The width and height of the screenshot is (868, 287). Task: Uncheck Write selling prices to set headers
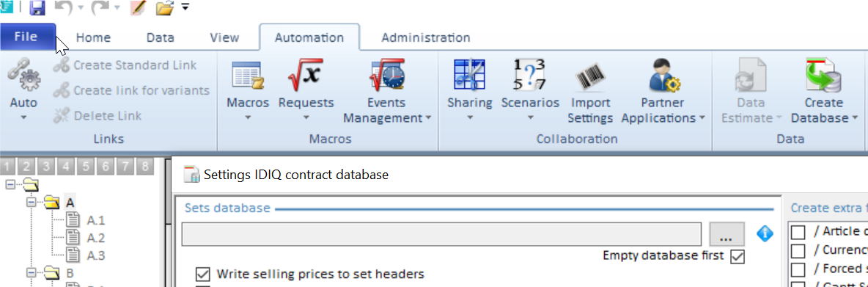[x=203, y=275]
